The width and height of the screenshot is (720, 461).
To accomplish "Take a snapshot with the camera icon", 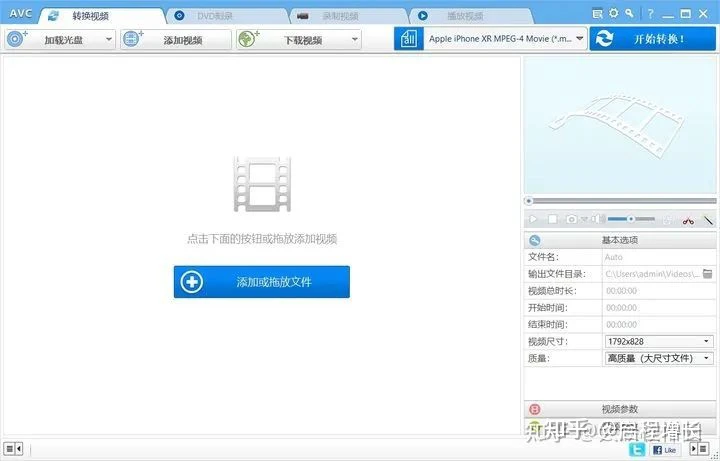I will [571, 219].
